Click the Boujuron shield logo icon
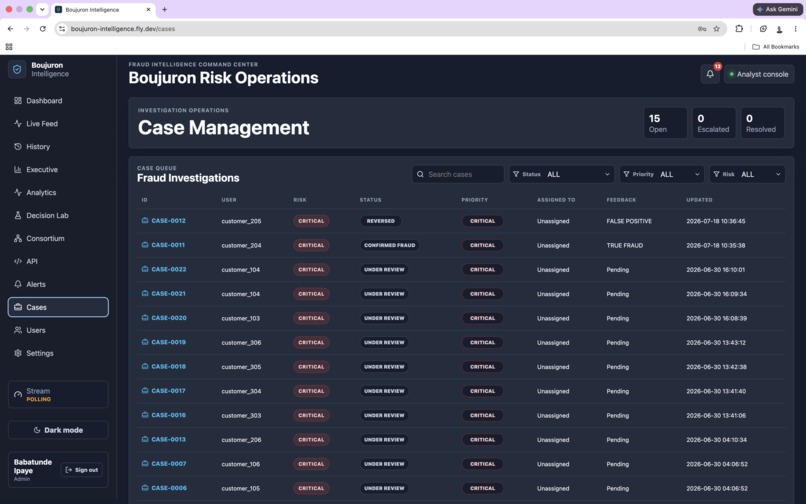This screenshot has height=504, width=806. (x=17, y=69)
